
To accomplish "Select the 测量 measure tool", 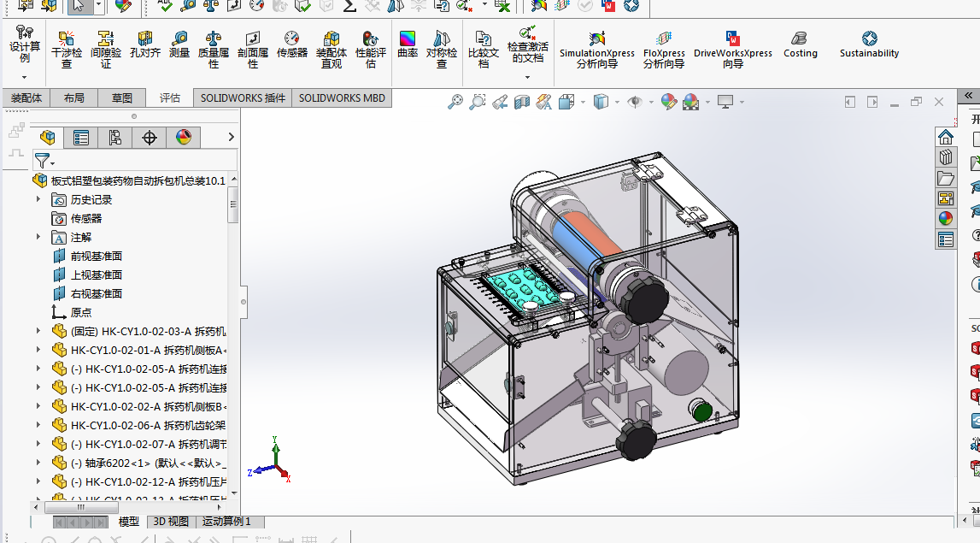I will [179, 44].
